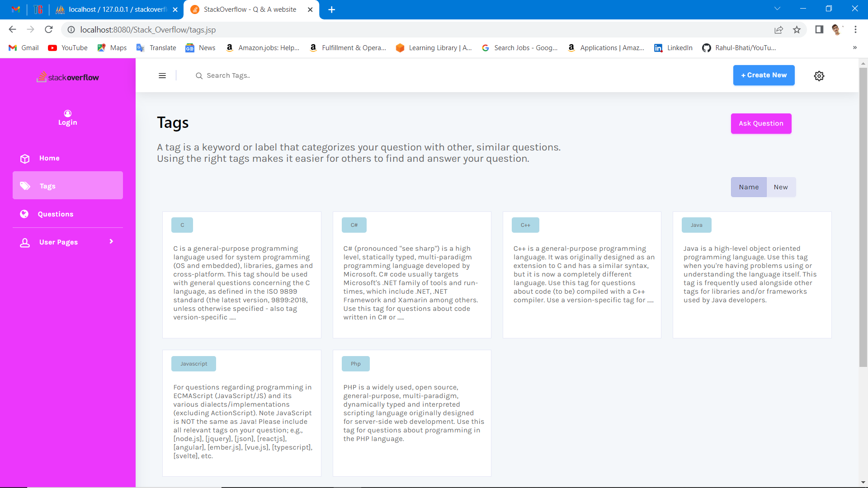
Task: Open the Tags sidebar menu item
Action: pos(68,186)
